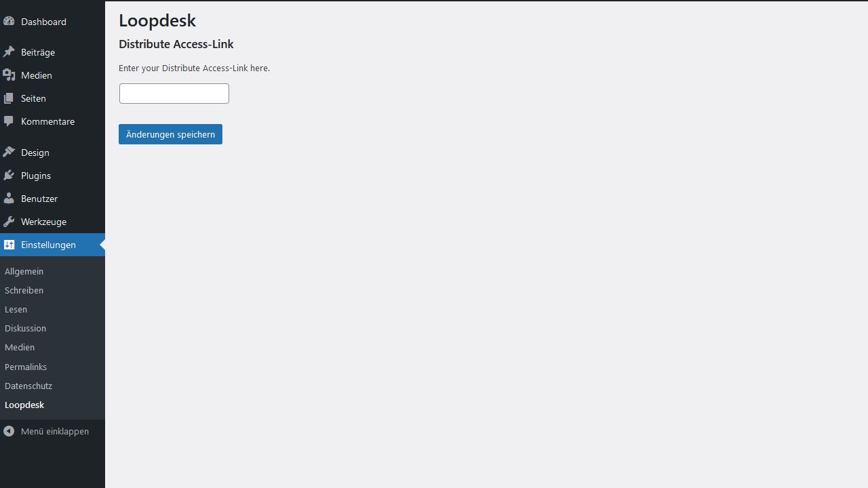The height and width of the screenshot is (488, 868).
Task: Open Diskussion settings
Action: click(25, 328)
